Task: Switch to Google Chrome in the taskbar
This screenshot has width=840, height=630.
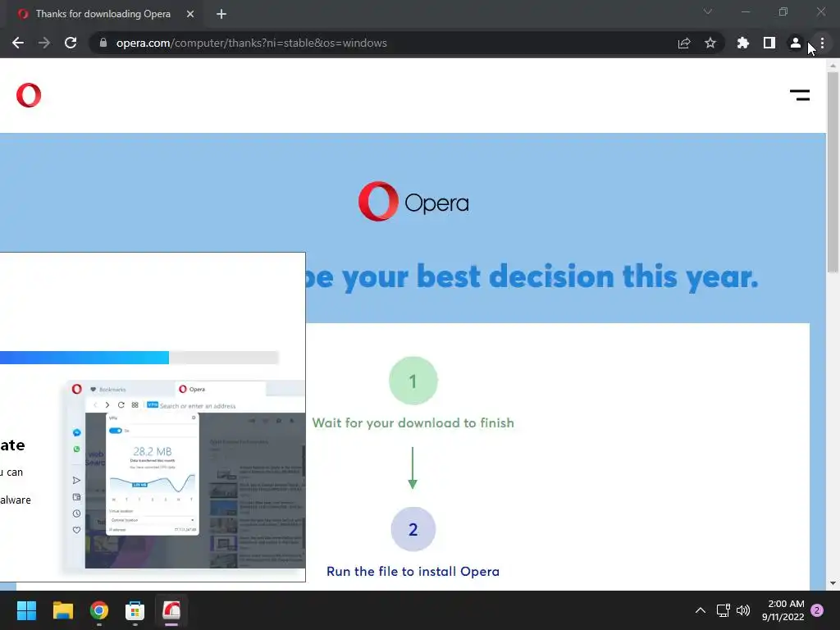Action: (99, 610)
